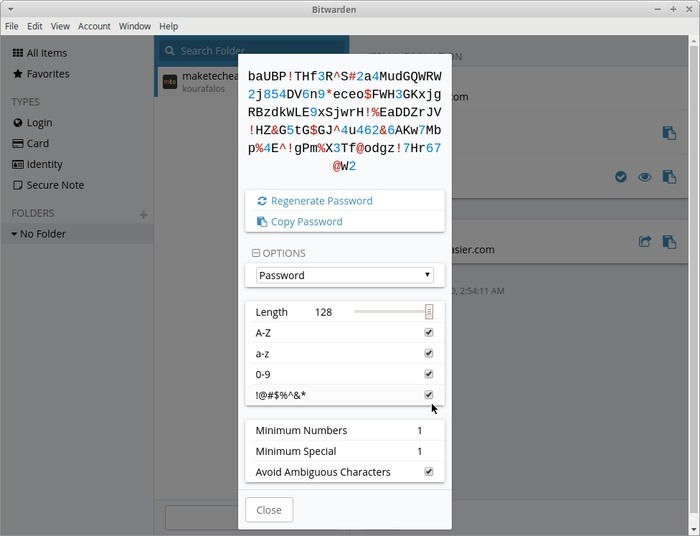Click the Identity card icon
Viewport: 700px width, 536px height.
point(18,164)
